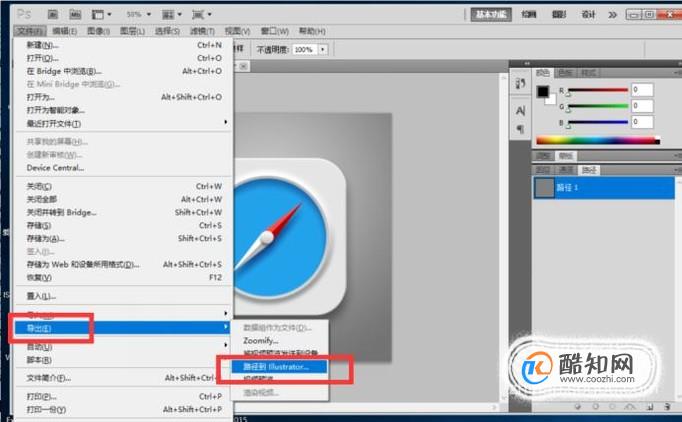Click the white background color swatch
Image resolution: width=682 pixels, height=422 pixels.
tap(552, 100)
